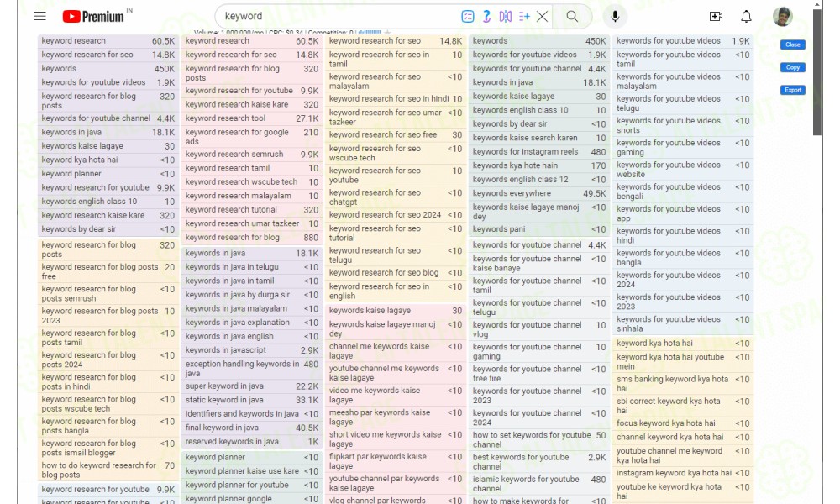The height and width of the screenshot is (504, 840).
Task: Click 'keywords for youtube channel vlog'
Action: point(539,329)
